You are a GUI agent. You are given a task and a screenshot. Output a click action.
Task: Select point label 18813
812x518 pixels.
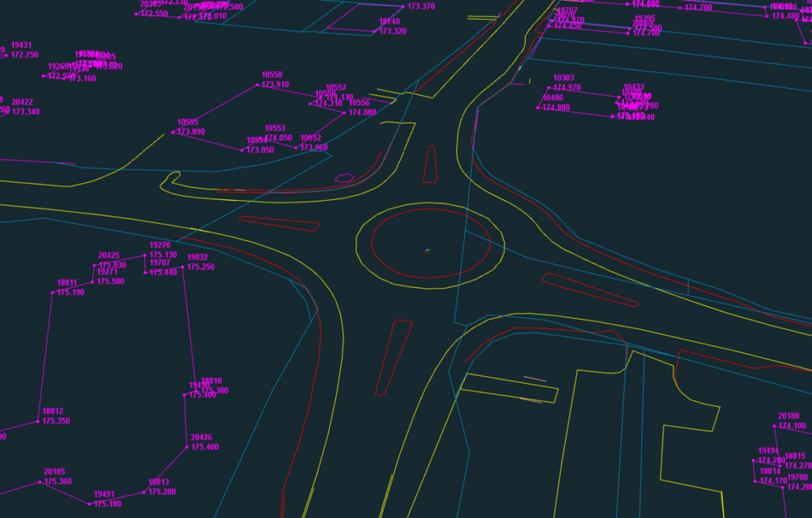[x=159, y=482]
